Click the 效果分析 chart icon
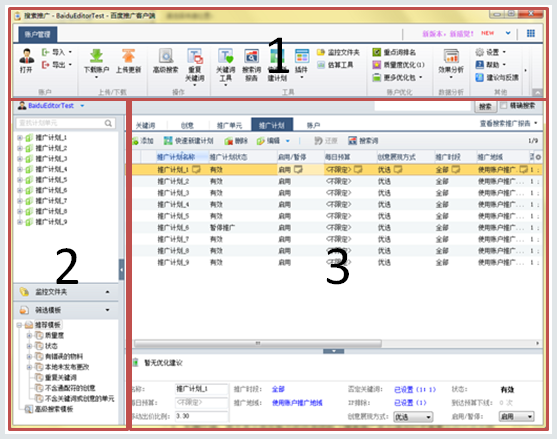This screenshot has width=557, height=439. click(x=451, y=56)
